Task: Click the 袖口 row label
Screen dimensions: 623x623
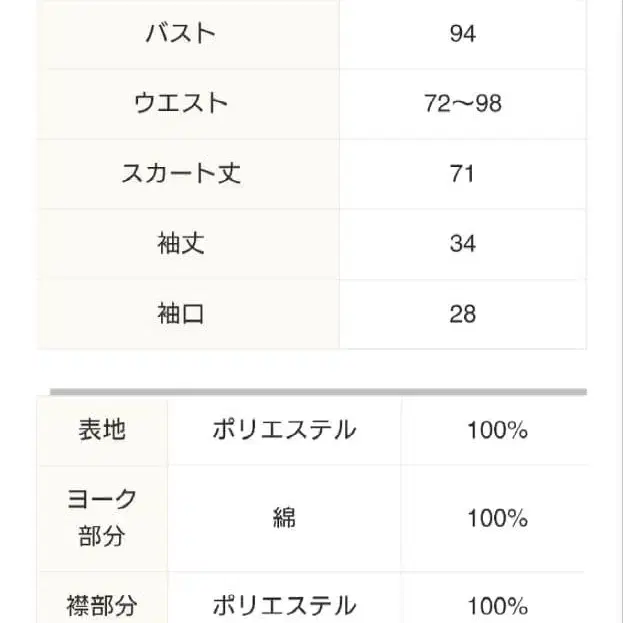Action: click(181, 313)
